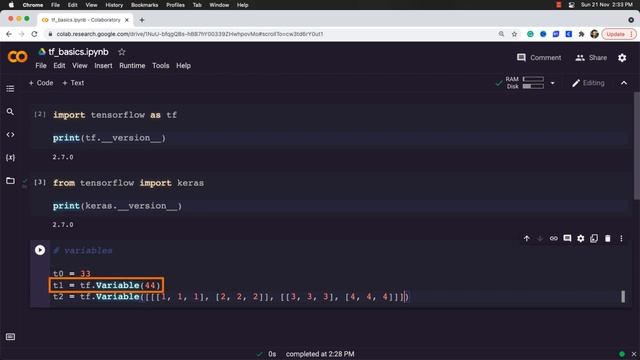Open the Colab Help menu

(x=183, y=66)
